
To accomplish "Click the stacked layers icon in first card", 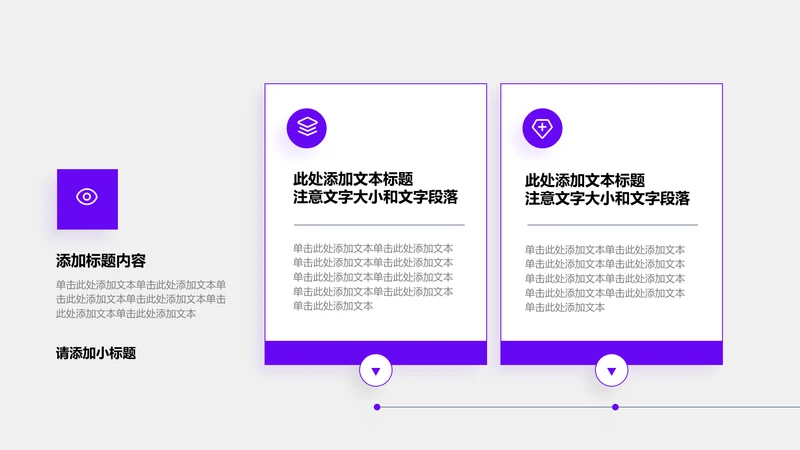I will (307, 128).
